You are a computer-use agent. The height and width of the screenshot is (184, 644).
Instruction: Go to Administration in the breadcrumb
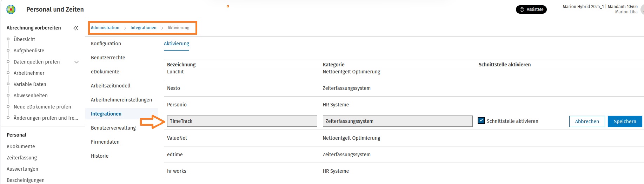pos(105,28)
